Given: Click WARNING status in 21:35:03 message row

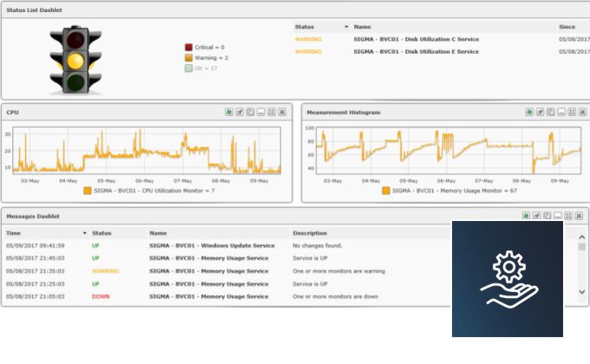Looking at the screenshot, I should coord(105,271).
